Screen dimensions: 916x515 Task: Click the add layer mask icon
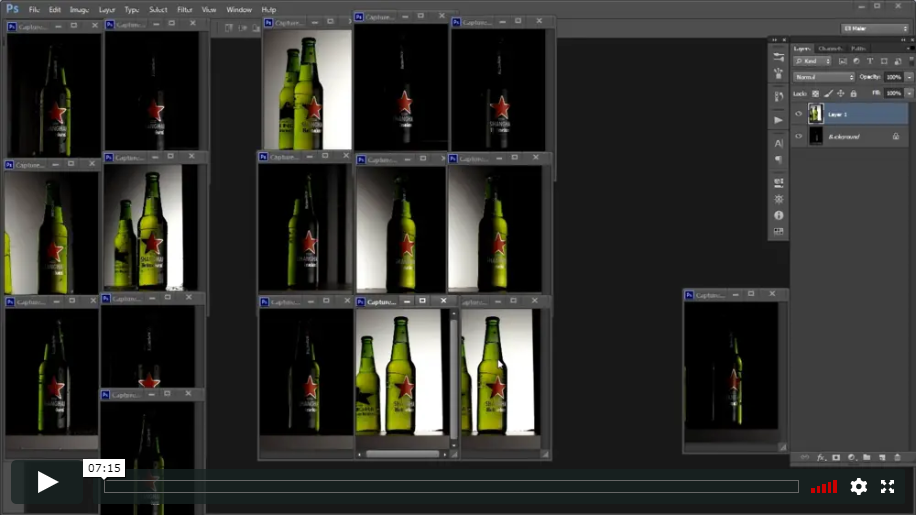pos(836,458)
